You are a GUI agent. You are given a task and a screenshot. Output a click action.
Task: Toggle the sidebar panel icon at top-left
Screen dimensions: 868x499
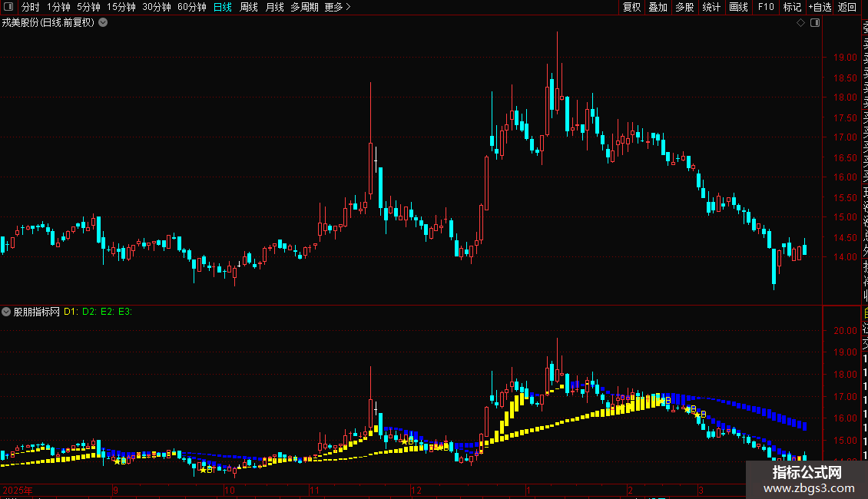(x=8, y=7)
